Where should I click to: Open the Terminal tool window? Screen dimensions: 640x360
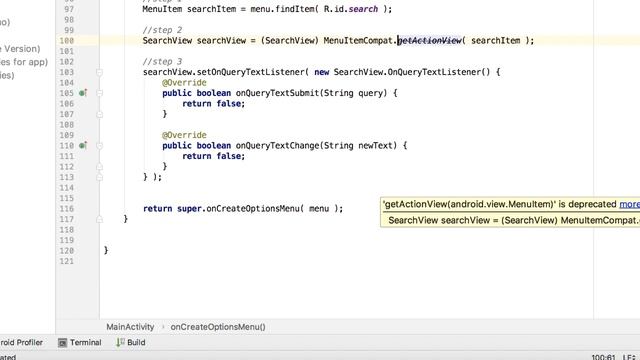click(x=80, y=342)
